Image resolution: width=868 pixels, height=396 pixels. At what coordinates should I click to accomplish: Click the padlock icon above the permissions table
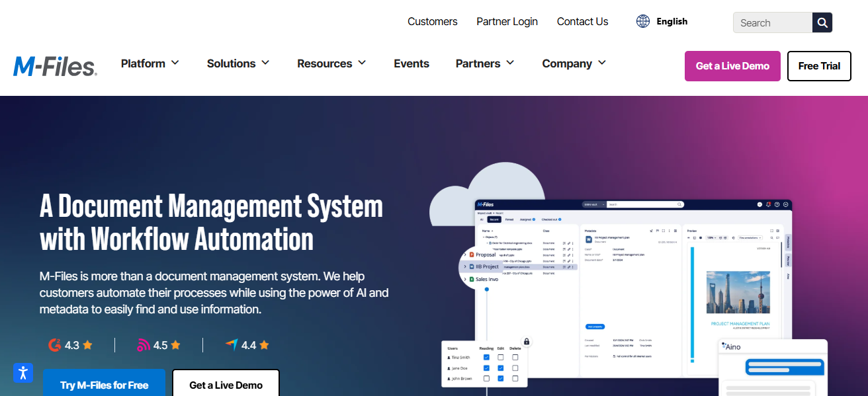tap(527, 341)
